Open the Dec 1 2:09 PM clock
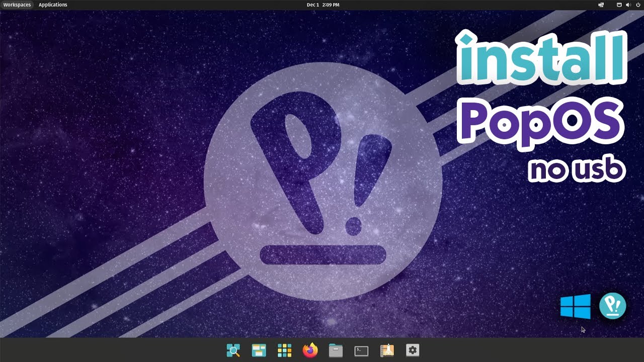This screenshot has width=644, height=362. 323,5
